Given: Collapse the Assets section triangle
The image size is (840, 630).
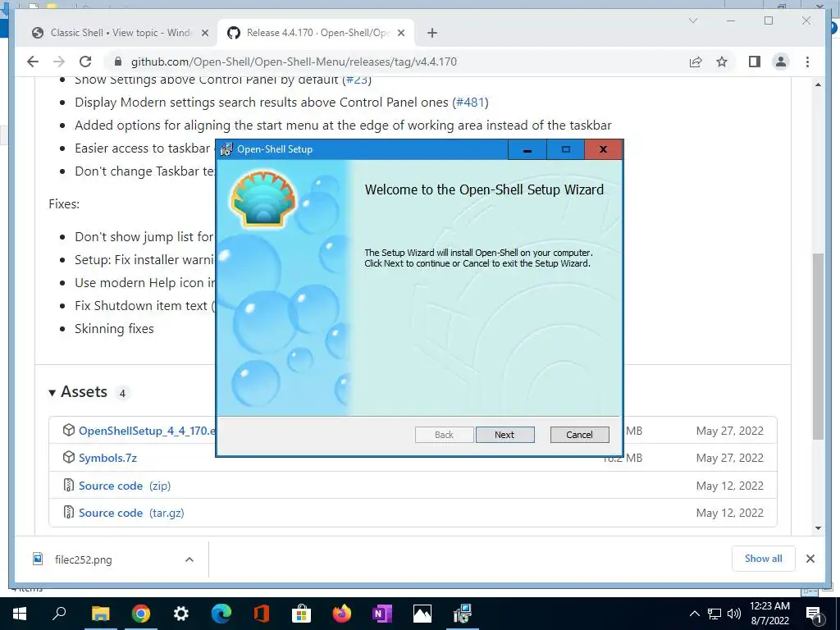Looking at the screenshot, I should click(52, 393).
